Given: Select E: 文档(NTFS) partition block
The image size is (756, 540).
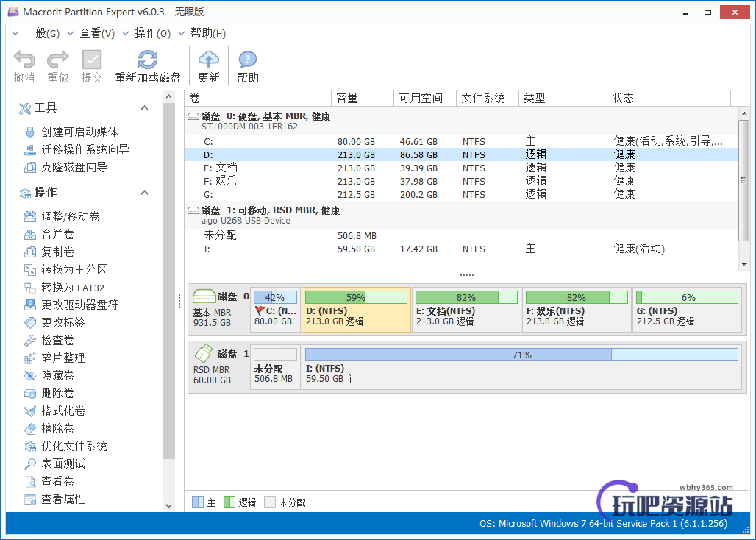Looking at the screenshot, I should coord(467,310).
